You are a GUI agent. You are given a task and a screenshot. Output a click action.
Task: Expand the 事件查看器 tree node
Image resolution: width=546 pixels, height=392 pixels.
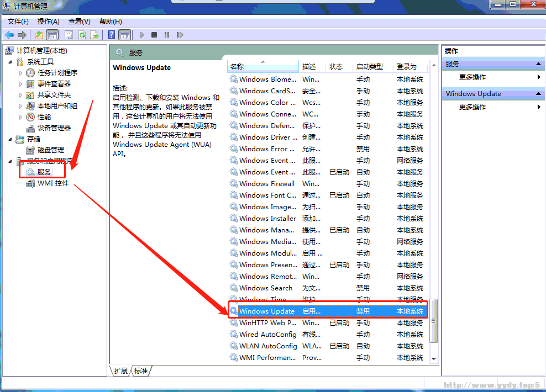(20, 84)
